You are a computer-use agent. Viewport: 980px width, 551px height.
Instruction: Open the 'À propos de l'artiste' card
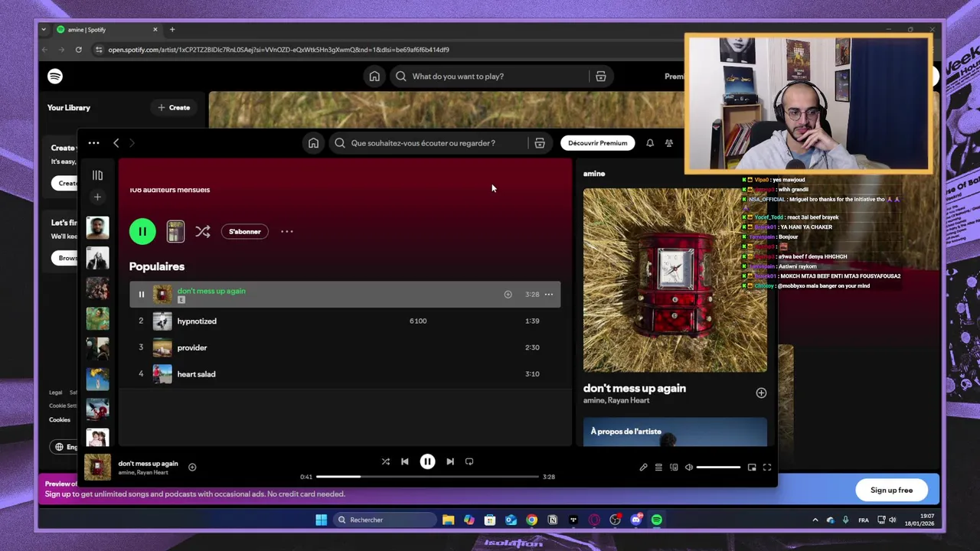675,432
